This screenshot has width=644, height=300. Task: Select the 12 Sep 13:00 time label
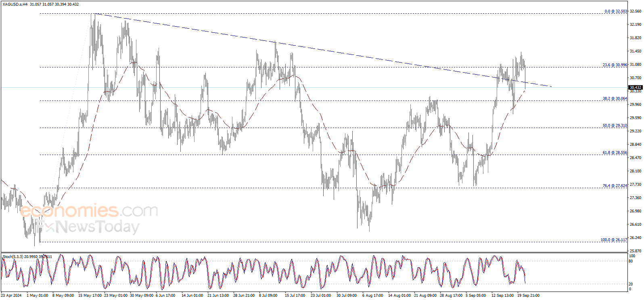502,296
